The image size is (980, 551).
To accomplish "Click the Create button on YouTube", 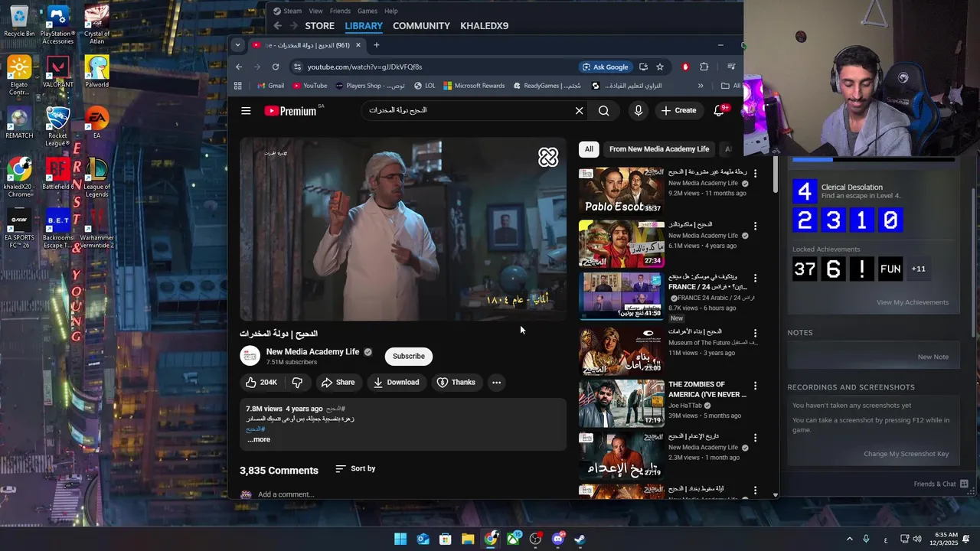I will click(678, 111).
